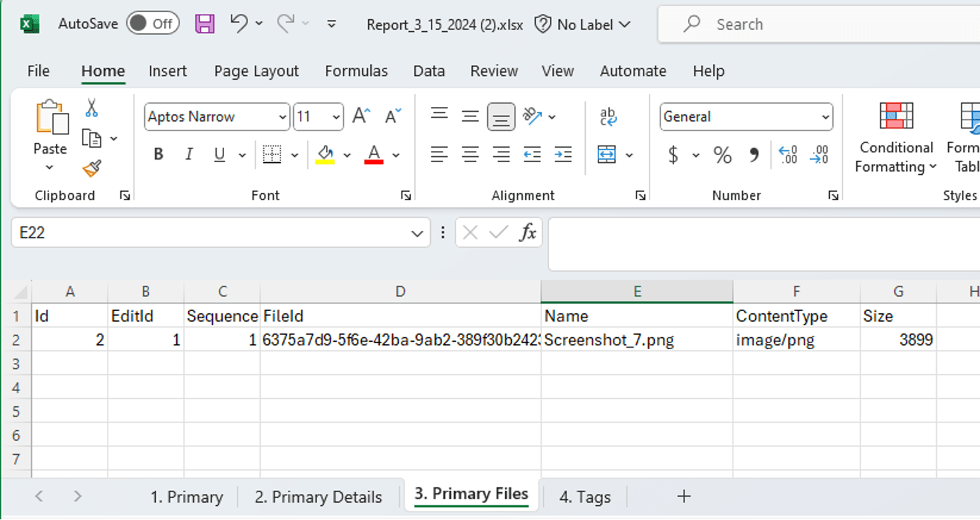Click Middle Align icon

470,116
